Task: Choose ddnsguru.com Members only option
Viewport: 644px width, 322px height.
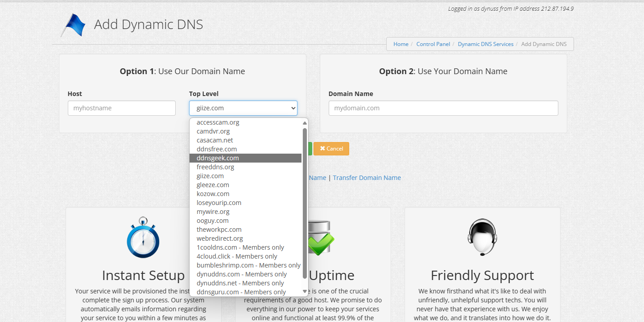Action: pos(245,292)
